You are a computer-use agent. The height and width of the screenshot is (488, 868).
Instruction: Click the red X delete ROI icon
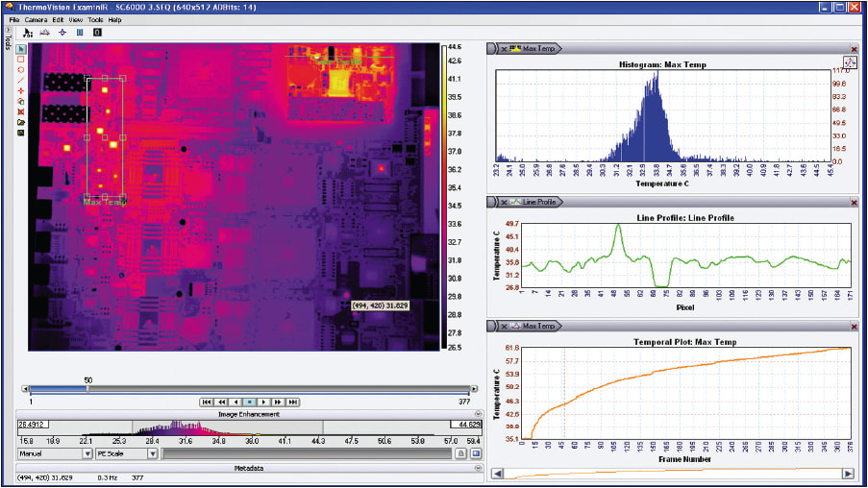click(21, 111)
